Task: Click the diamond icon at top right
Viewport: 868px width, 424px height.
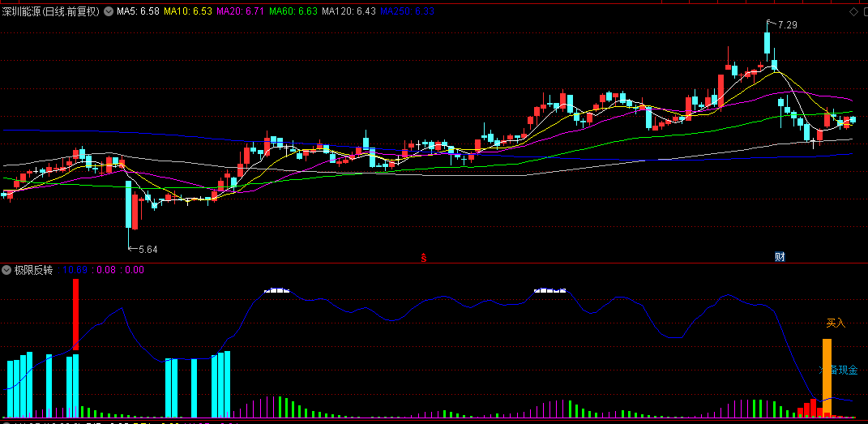Action: click(853, 11)
